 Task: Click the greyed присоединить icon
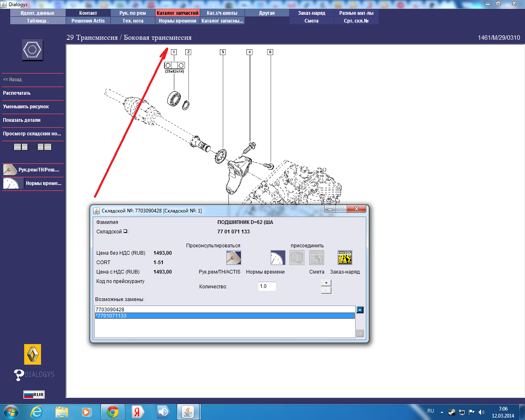tap(297, 258)
